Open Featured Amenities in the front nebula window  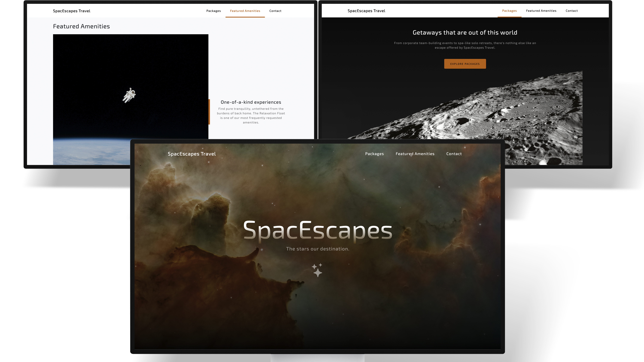pos(415,154)
